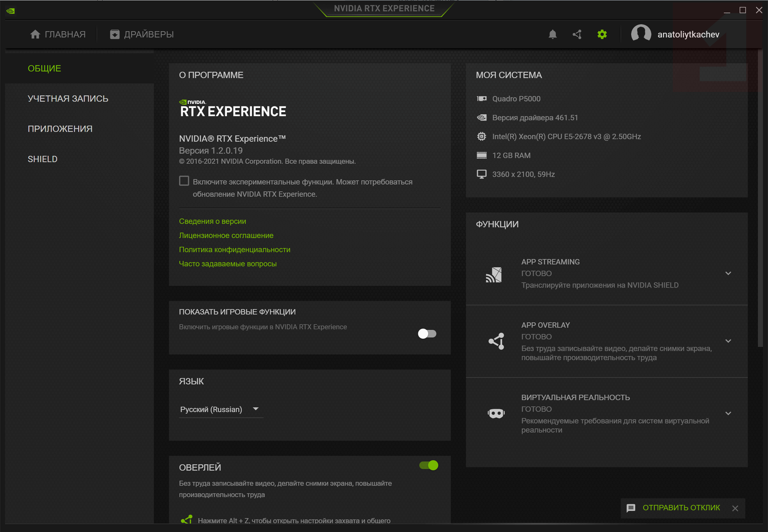Open the Сведения о версии link
The image size is (768, 532).
click(212, 221)
